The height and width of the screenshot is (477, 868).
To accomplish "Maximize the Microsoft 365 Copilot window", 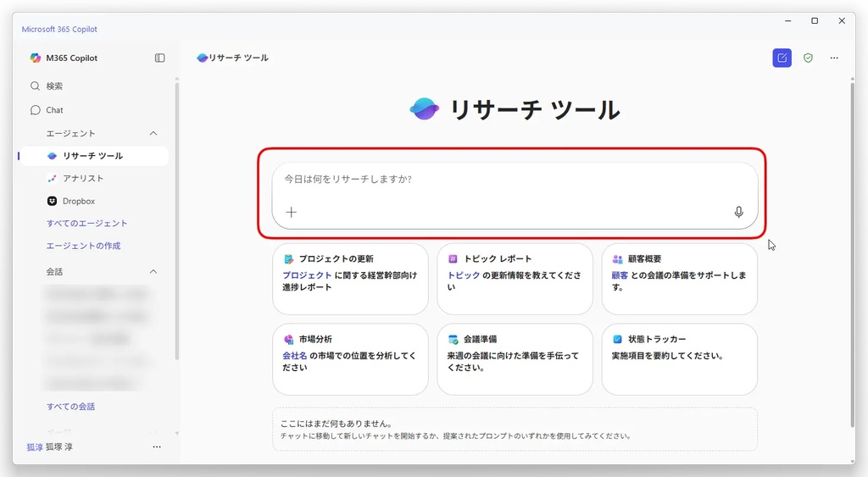I will point(815,21).
